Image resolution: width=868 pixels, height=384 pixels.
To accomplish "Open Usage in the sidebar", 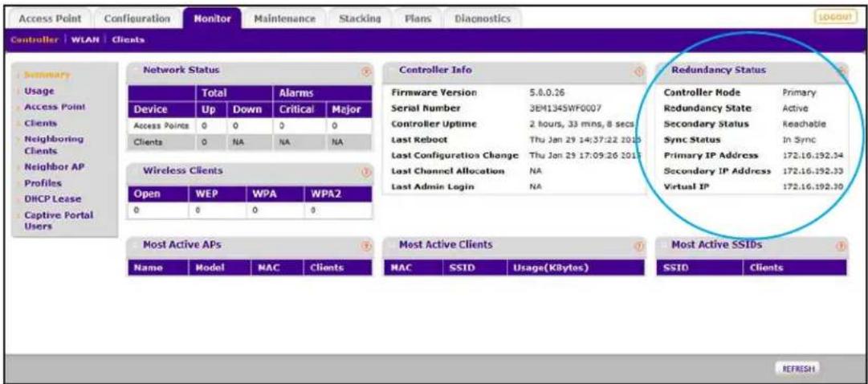I will pyautogui.click(x=39, y=90).
